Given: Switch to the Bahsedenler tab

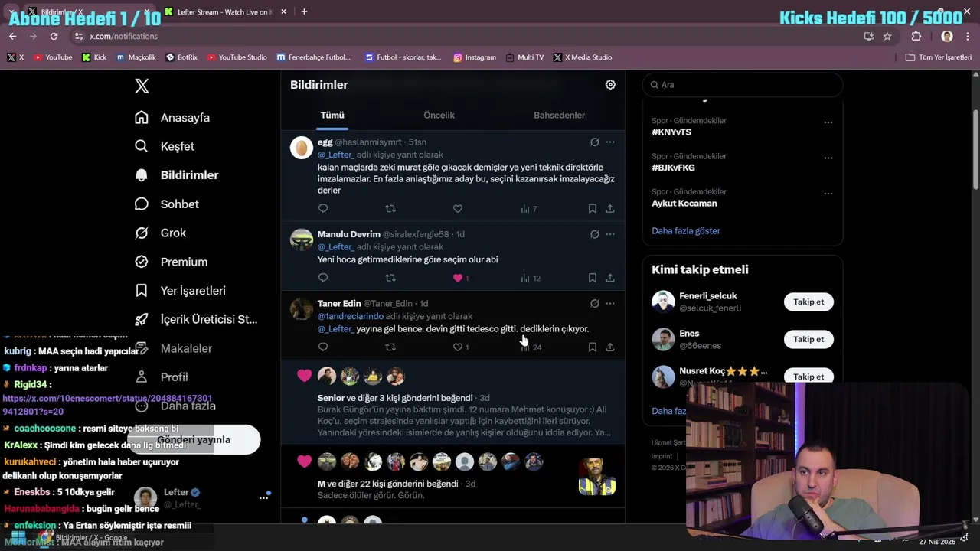Looking at the screenshot, I should 559,115.
